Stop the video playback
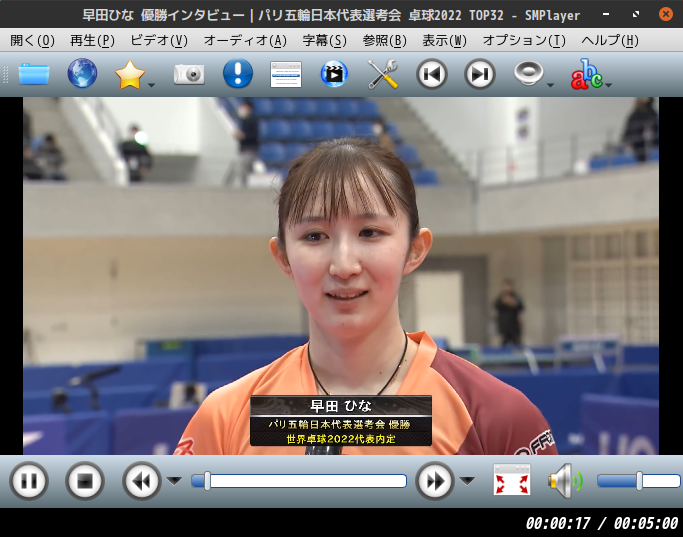The image size is (683, 537). point(85,481)
